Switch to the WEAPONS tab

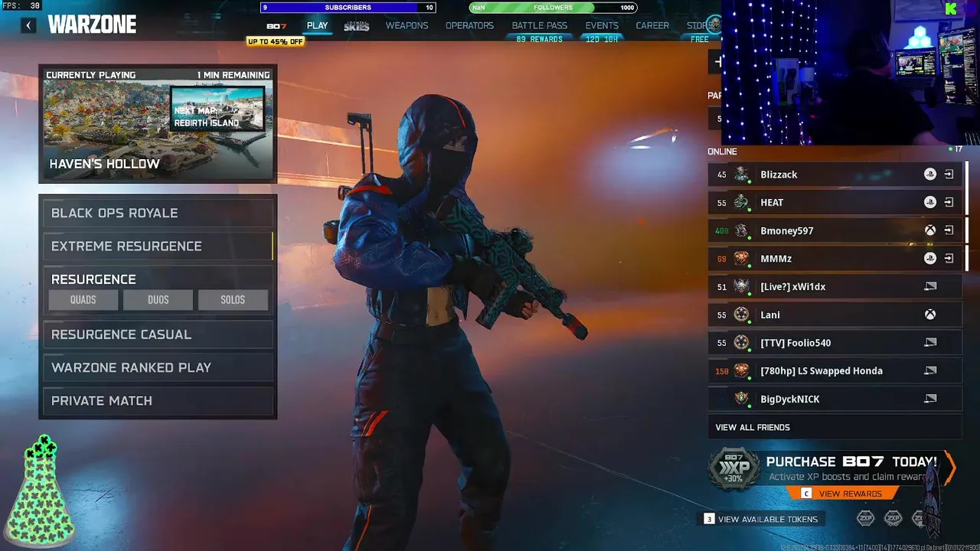pyautogui.click(x=407, y=25)
